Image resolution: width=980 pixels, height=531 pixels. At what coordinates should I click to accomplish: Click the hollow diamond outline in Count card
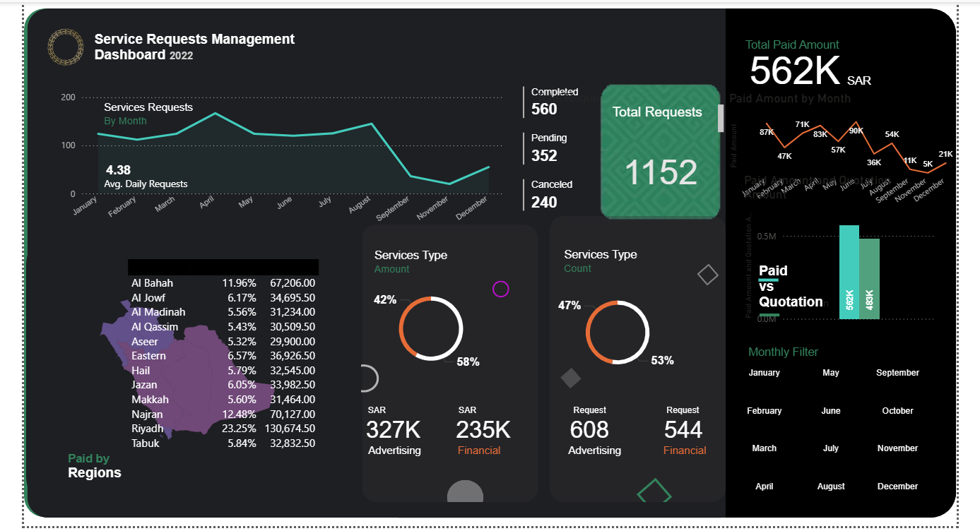tap(707, 275)
